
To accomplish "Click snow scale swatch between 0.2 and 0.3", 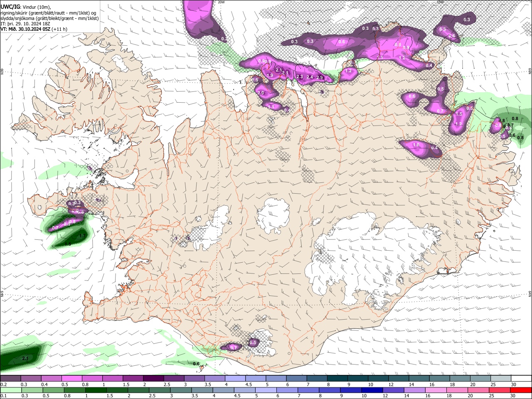I will 10,378.
